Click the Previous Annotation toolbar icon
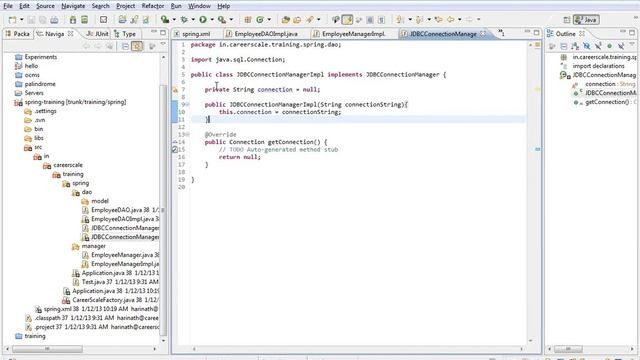Image resolution: width=640 pixels, height=360 pixels. pos(419,20)
